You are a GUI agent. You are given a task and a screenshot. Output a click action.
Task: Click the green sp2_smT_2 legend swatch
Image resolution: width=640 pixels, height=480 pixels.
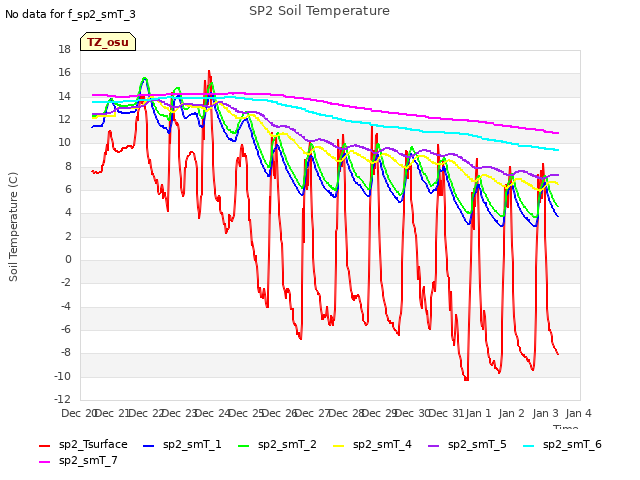click(244, 446)
